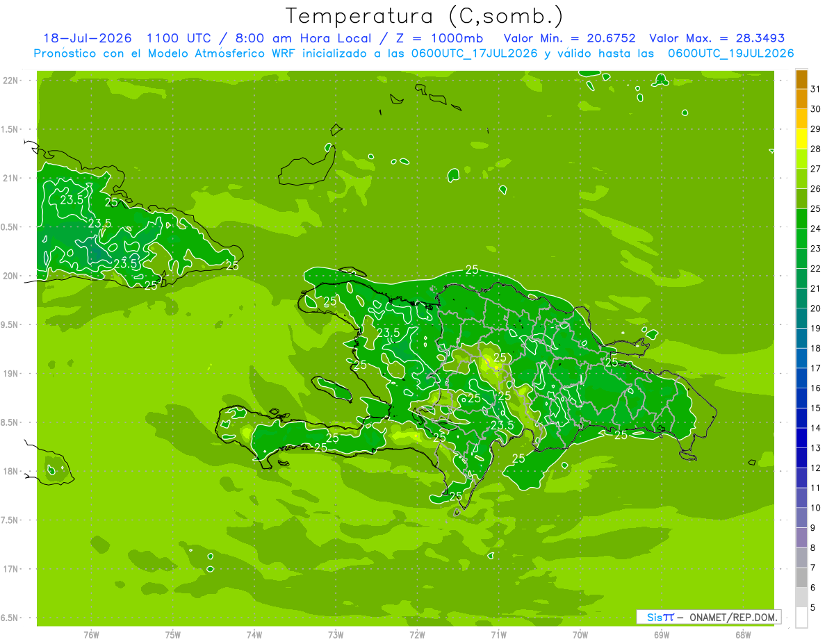
Task: Pick the green swatch between 24 and 25
Action: coord(801,219)
